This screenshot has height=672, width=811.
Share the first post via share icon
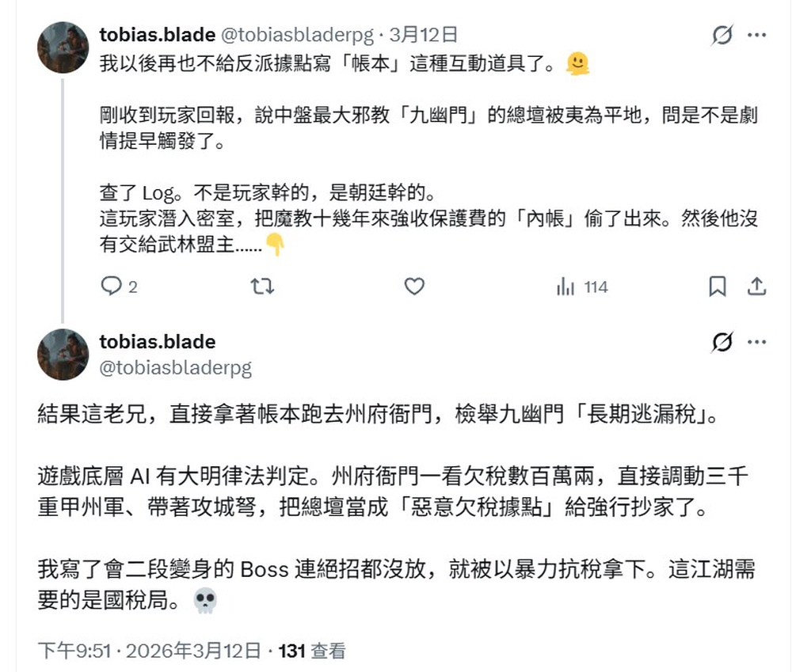(756, 287)
